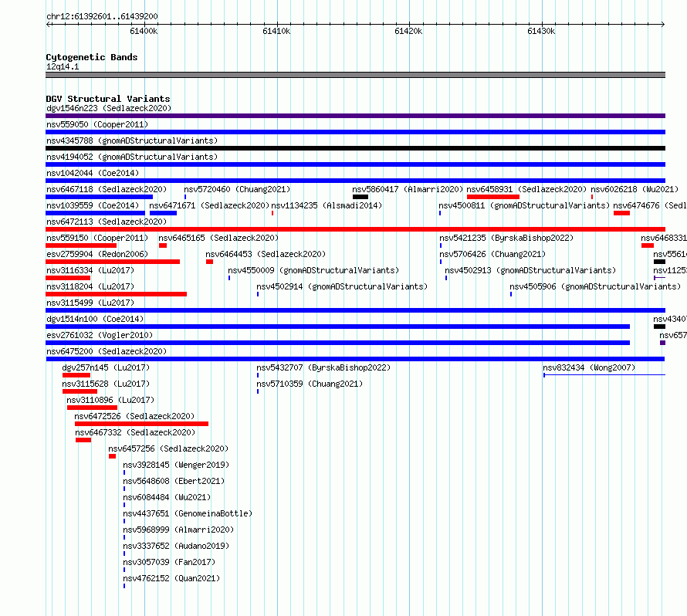Screen dimensions: 687x616
Task: Select nsv3116334 (Lu2017) red bar
Action: tap(68, 278)
